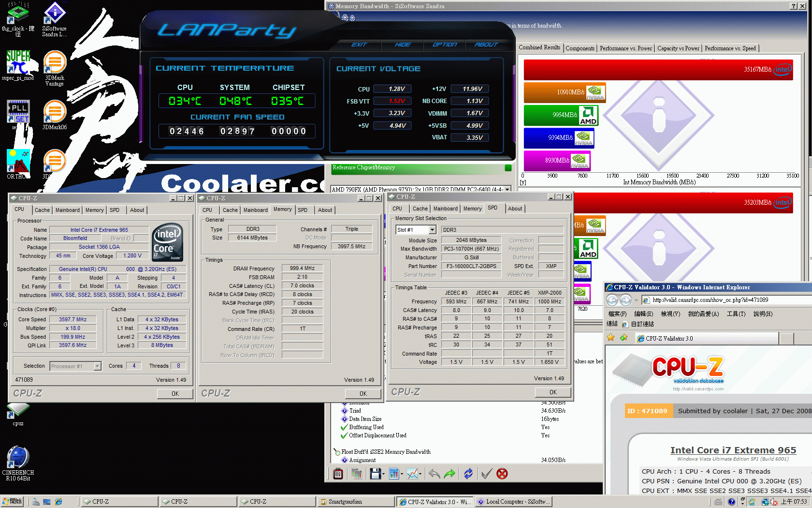Click the ABOUT button in LANParty
Screen dimensions: 812x508
pos(486,45)
